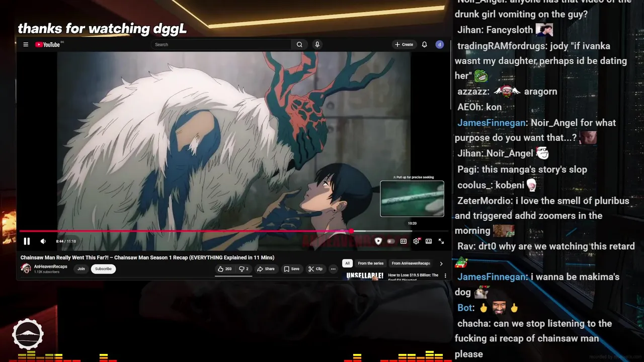Screen dimensions: 644x362
Task: Click the 8:44 / 11:18 time display
Action: coord(66,241)
